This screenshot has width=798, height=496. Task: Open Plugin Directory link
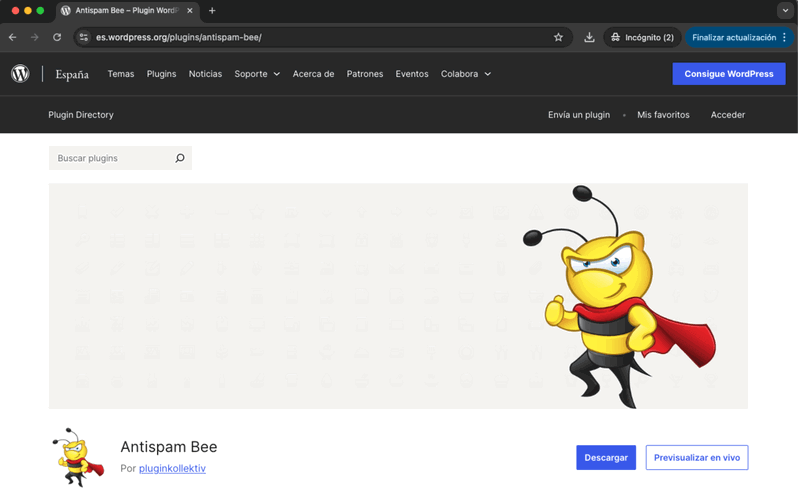pyautogui.click(x=81, y=115)
